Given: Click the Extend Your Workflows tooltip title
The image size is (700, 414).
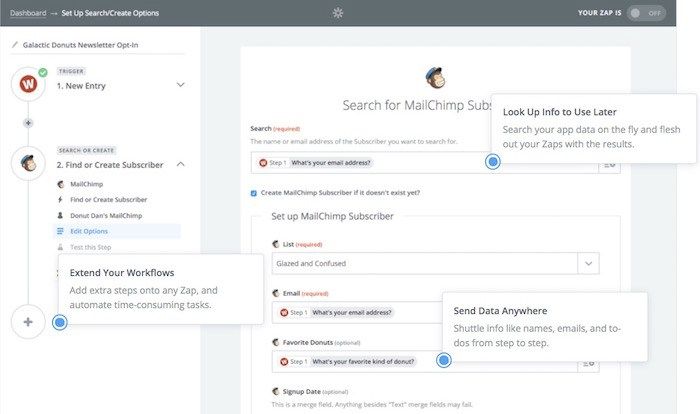Looking at the screenshot, I should tap(122, 272).
